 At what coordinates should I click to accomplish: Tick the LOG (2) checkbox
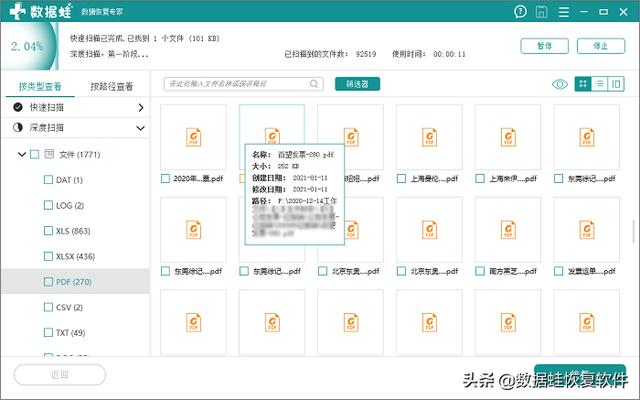pos(48,205)
